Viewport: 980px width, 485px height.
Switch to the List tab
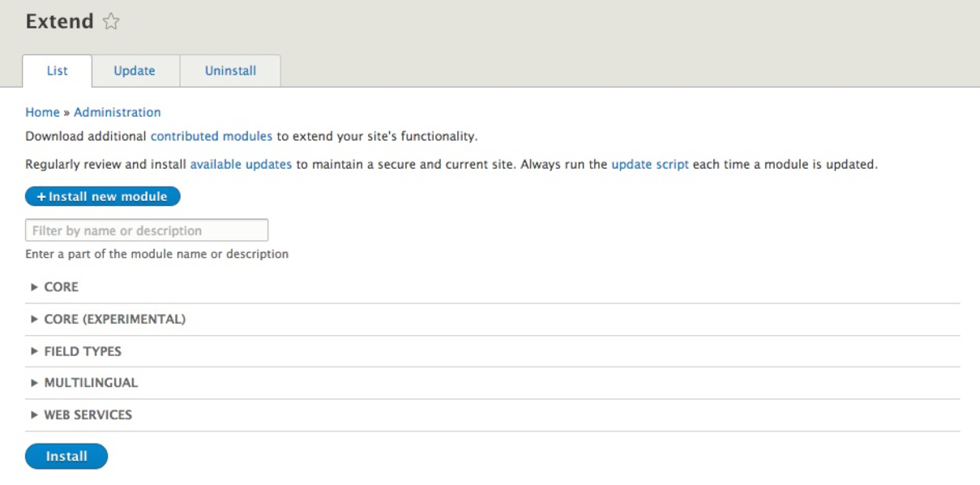[57, 71]
